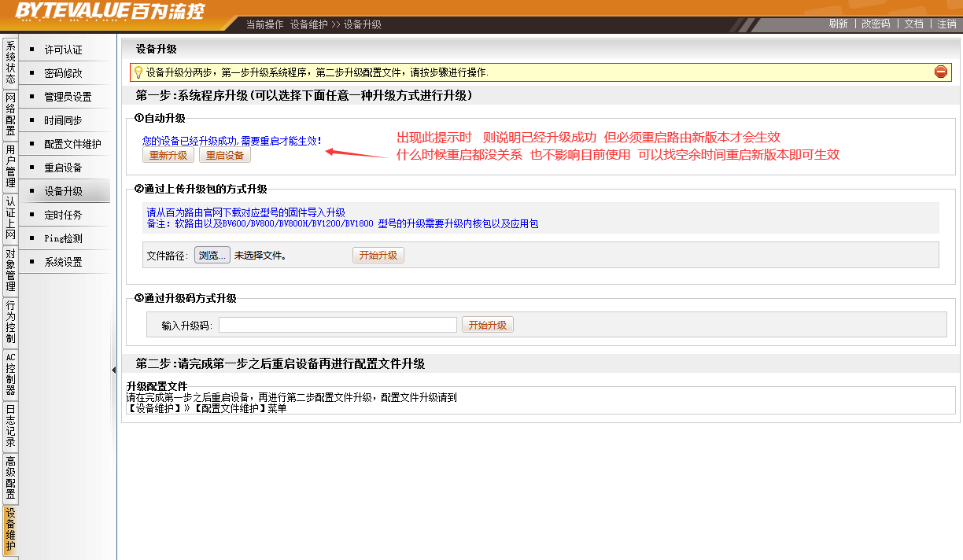Click the 重启设备 button under auto upgrade
Screen dimensions: 963x560
[225, 155]
